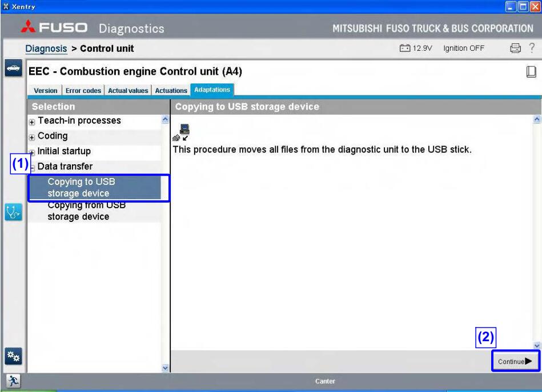Click the FUSO logo
The image size is (542, 392).
[54, 27]
